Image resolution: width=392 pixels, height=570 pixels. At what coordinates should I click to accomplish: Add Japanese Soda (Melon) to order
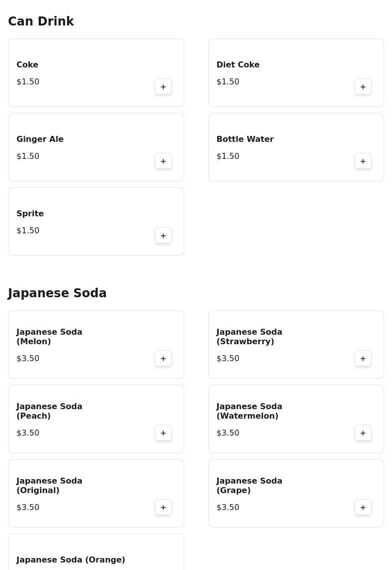pos(163,359)
